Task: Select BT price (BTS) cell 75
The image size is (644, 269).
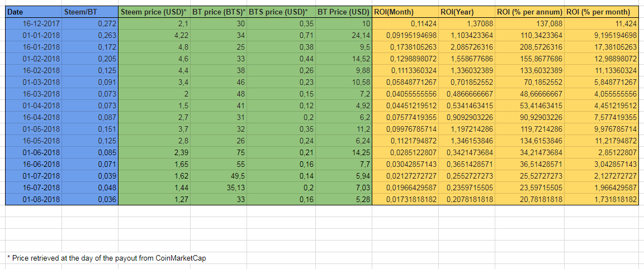Action: click(x=219, y=152)
